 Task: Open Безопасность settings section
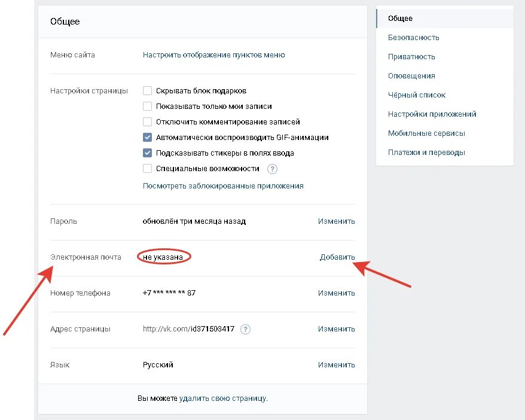[414, 38]
